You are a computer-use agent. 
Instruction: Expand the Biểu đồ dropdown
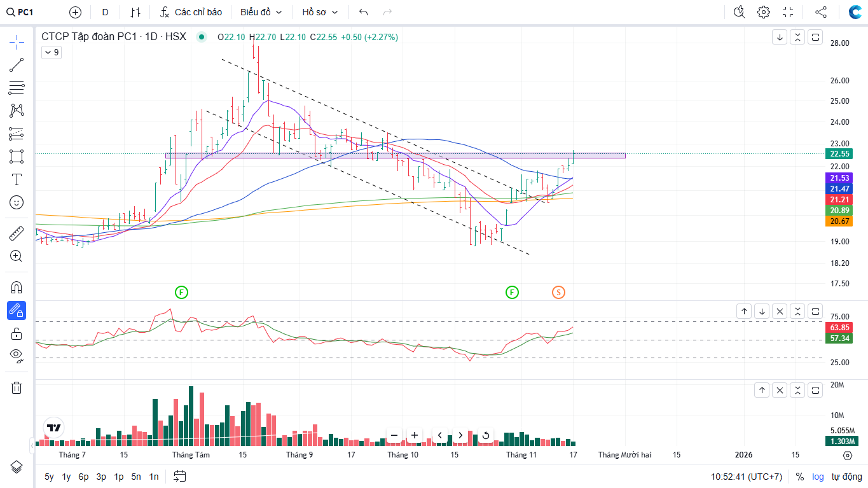tap(261, 12)
